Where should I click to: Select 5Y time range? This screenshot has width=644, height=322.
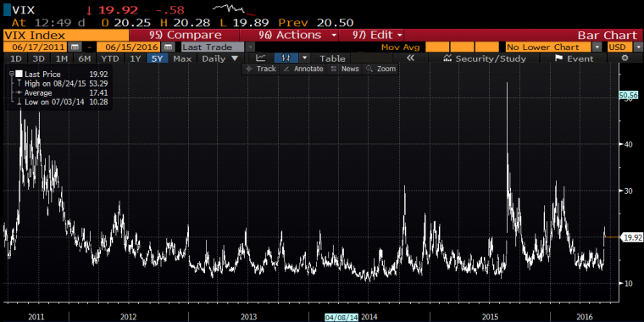click(x=158, y=58)
